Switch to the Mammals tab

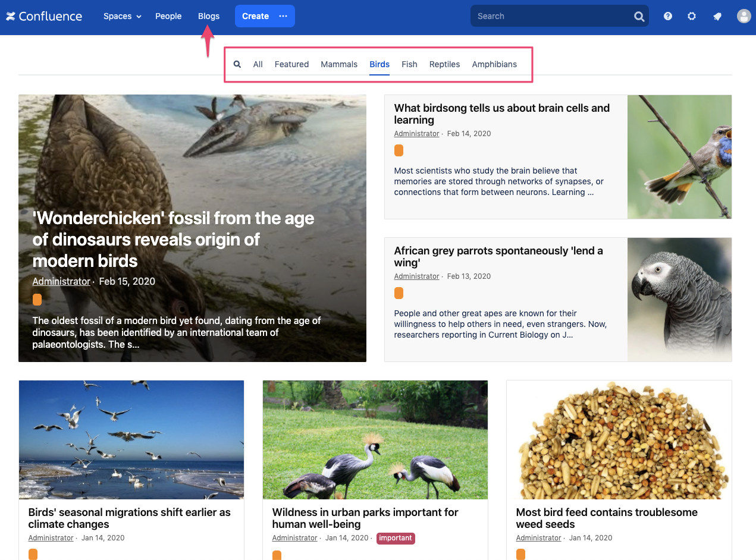click(339, 64)
